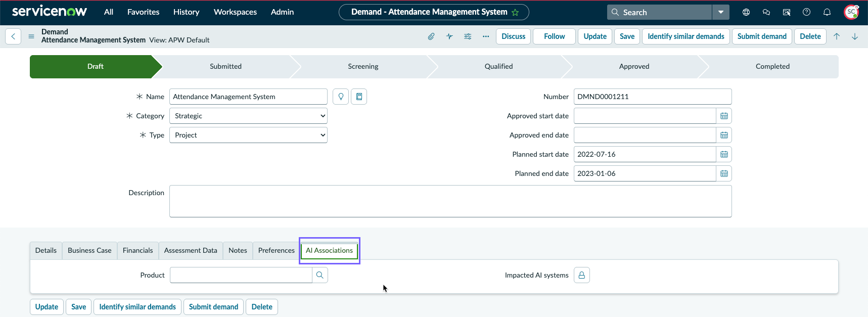This screenshot has height=317, width=868.
Task: Click the global Search box
Action: pyautogui.click(x=660, y=12)
